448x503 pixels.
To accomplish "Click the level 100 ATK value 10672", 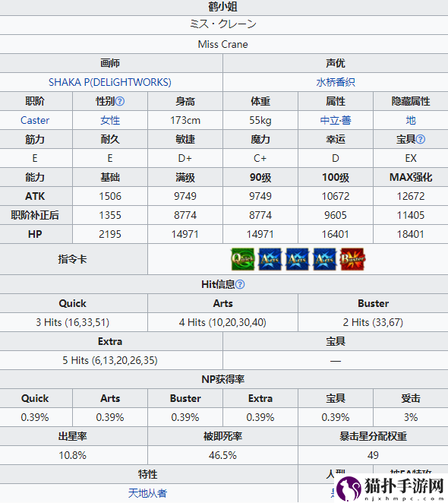I will (336, 196).
